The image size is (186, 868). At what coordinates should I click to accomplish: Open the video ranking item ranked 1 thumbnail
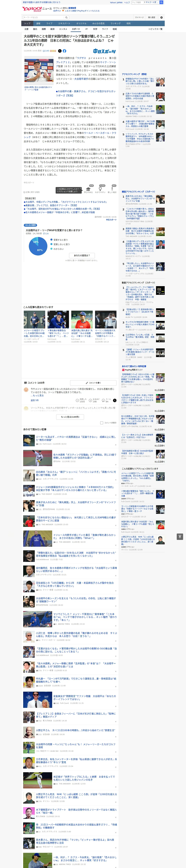(x=160, y=290)
